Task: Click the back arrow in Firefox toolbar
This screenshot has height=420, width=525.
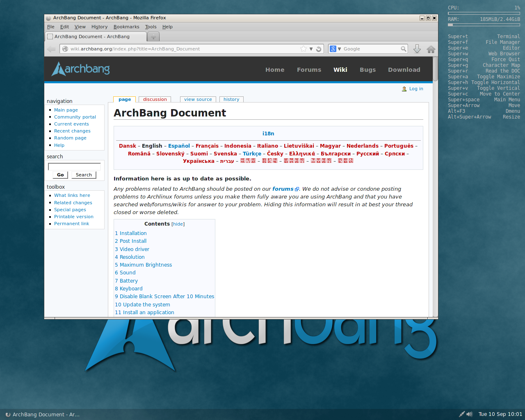Action: [x=51, y=49]
